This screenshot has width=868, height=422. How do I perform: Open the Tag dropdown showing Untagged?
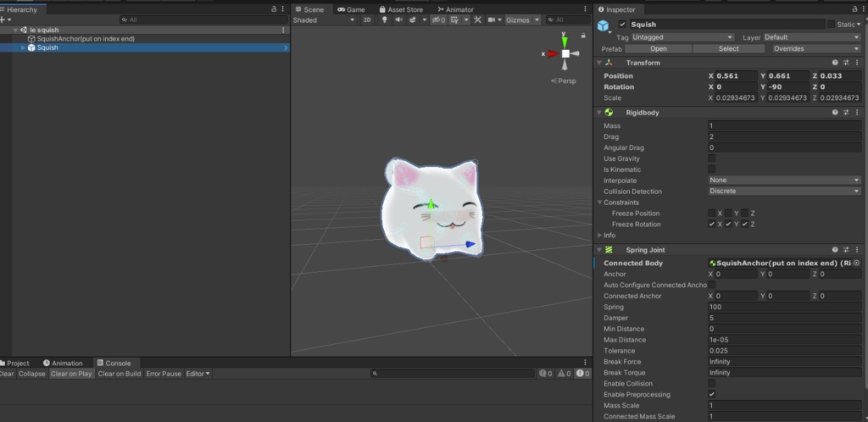point(682,37)
